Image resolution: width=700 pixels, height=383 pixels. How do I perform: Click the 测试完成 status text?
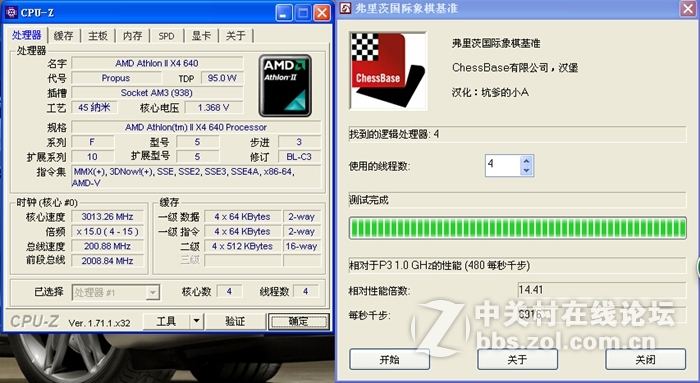(x=369, y=200)
